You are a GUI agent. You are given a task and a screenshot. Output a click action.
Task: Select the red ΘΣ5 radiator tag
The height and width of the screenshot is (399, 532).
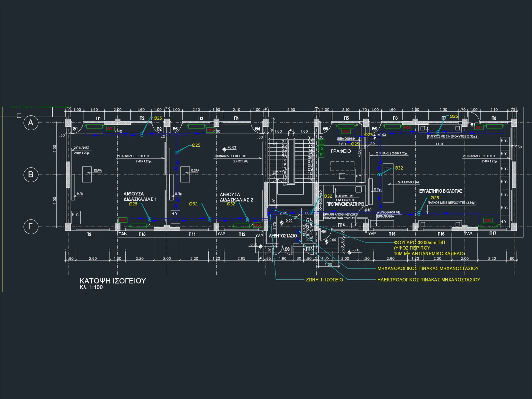click(346, 131)
